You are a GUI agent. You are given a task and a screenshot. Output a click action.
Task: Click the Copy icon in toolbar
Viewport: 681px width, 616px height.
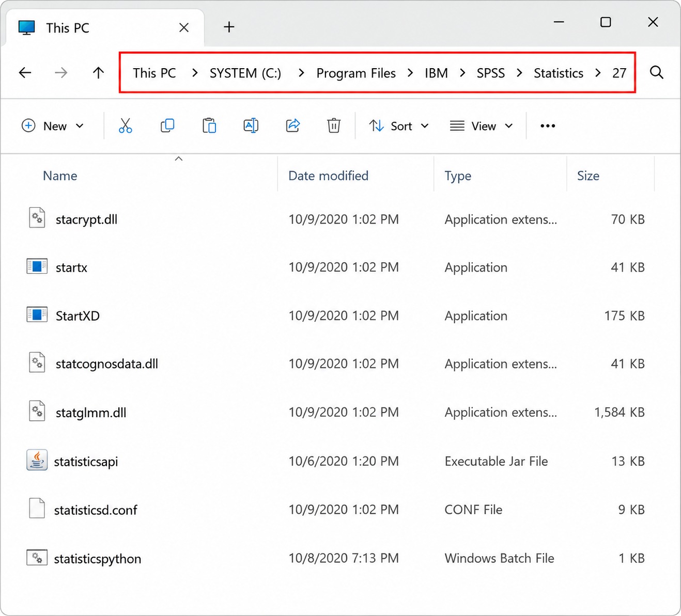(x=167, y=125)
